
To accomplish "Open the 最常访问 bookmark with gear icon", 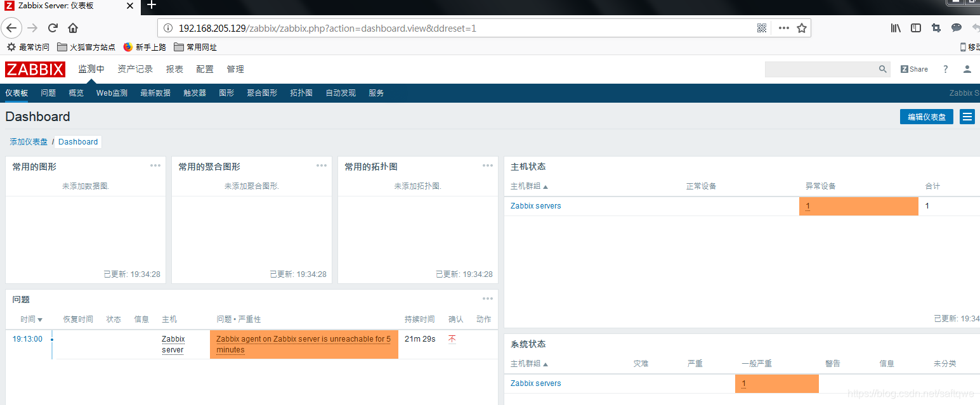I will 28,47.
